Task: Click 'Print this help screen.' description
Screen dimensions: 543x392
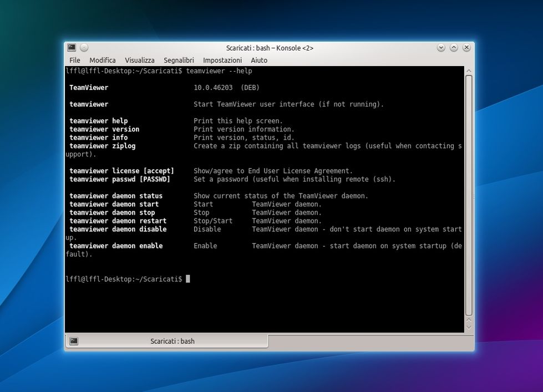Action: click(238, 121)
